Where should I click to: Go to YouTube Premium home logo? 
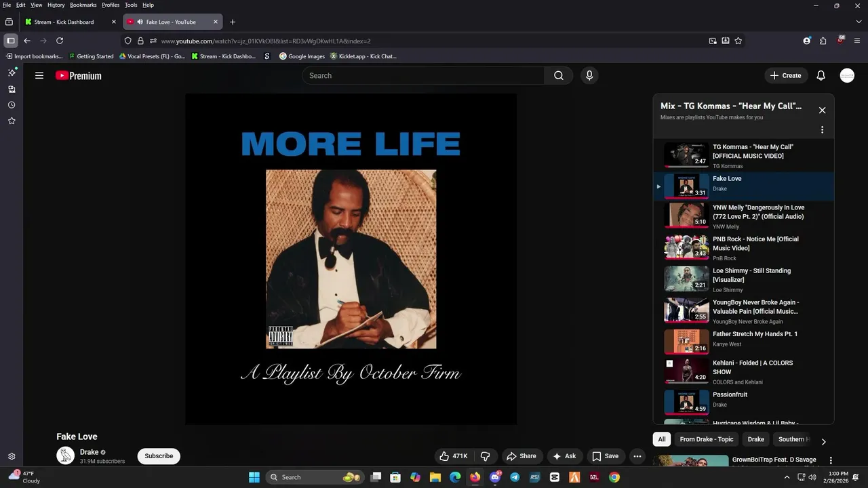click(x=79, y=76)
